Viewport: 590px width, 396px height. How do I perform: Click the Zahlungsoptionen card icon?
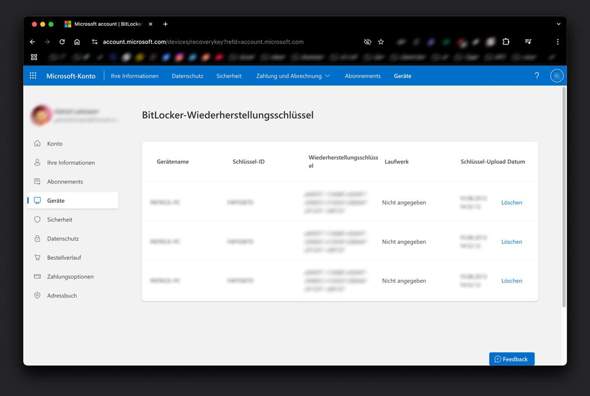(37, 276)
